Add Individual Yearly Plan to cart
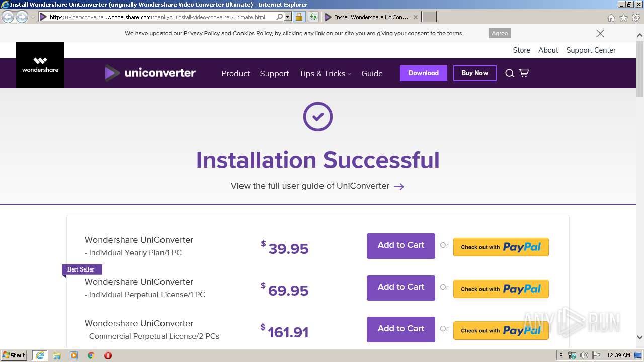The image size is (644, 362). (401, 246)
